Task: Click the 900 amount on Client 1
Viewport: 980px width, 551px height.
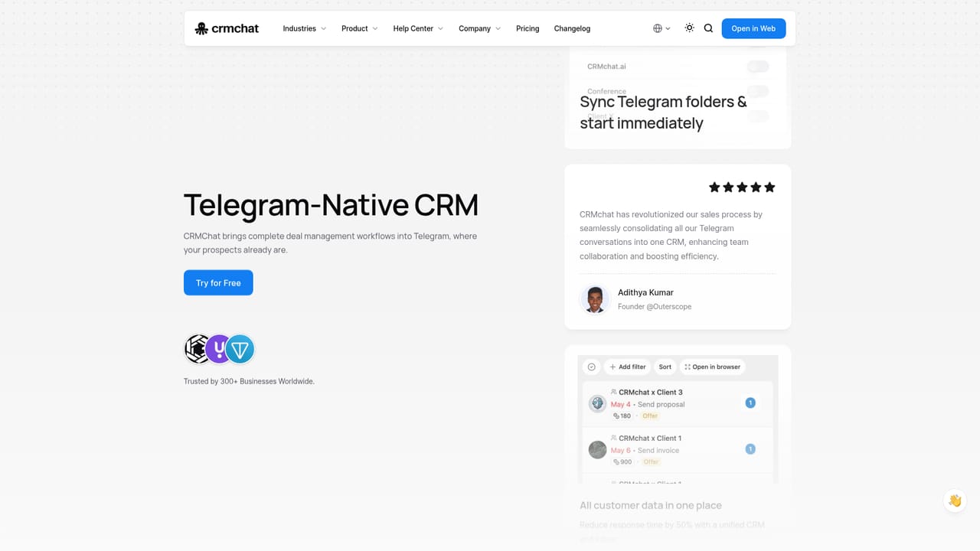Action: pyautogui.click(x=622, y=461)
